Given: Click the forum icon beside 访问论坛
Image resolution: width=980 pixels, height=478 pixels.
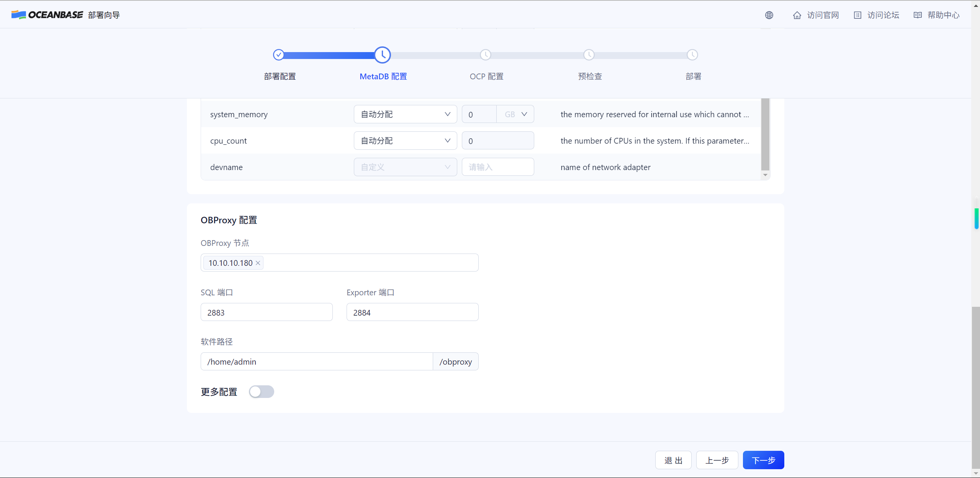Looking at the screenshot, I should 857,15.
